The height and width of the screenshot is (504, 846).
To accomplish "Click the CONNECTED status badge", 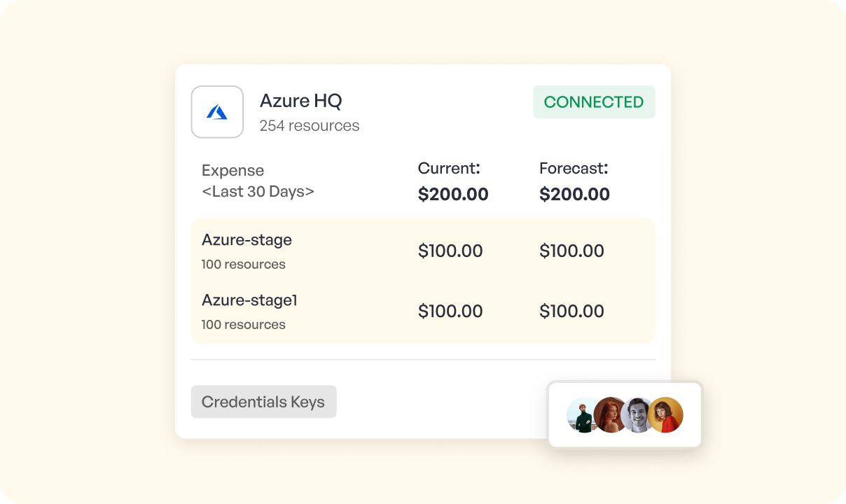I will [594, 102].
